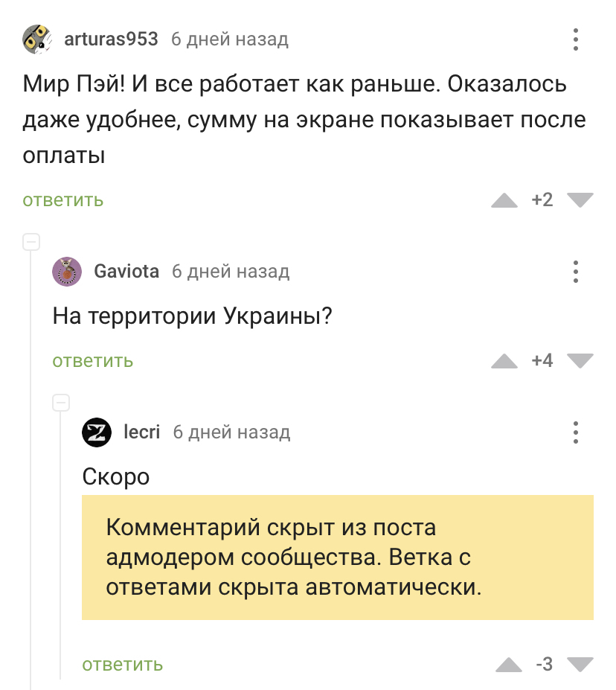This screenshot has width=616, height=690.
Task: Open Gaviota's avatar image
Action: pyautogui.click(x=67, y=272)
